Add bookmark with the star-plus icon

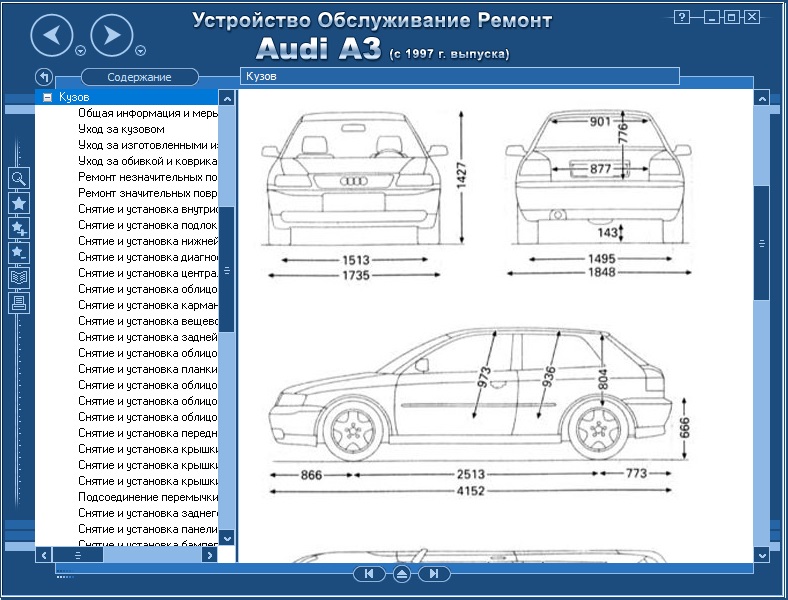pyautogui.click(x=19, y=228)
